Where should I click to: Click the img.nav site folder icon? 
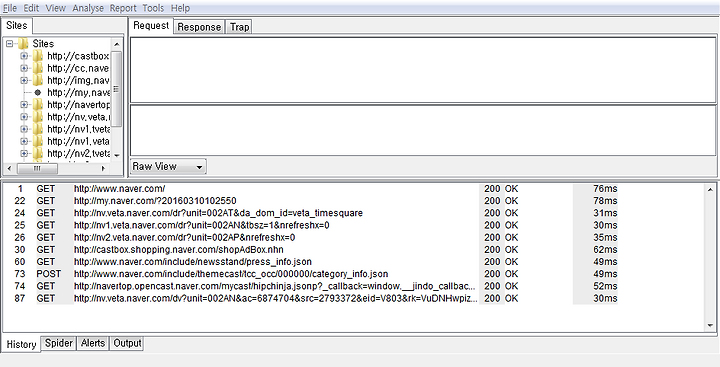tap(38, 80)
